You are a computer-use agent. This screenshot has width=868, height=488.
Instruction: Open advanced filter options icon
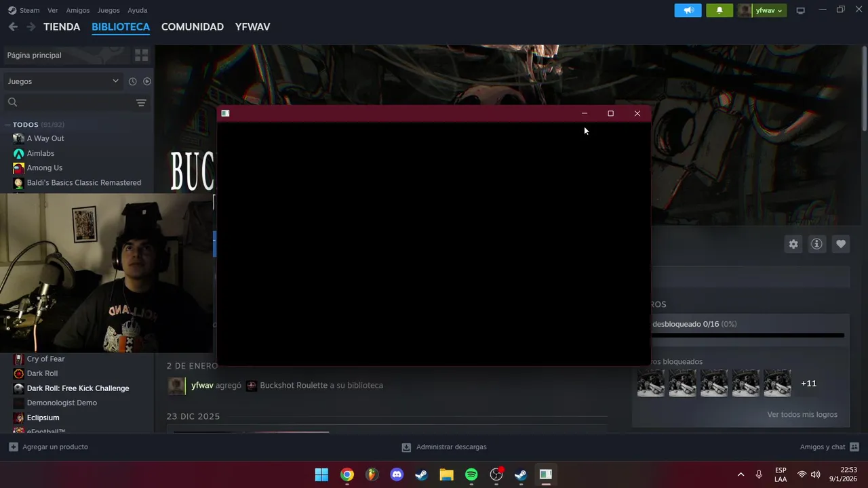tap(141, 103)
